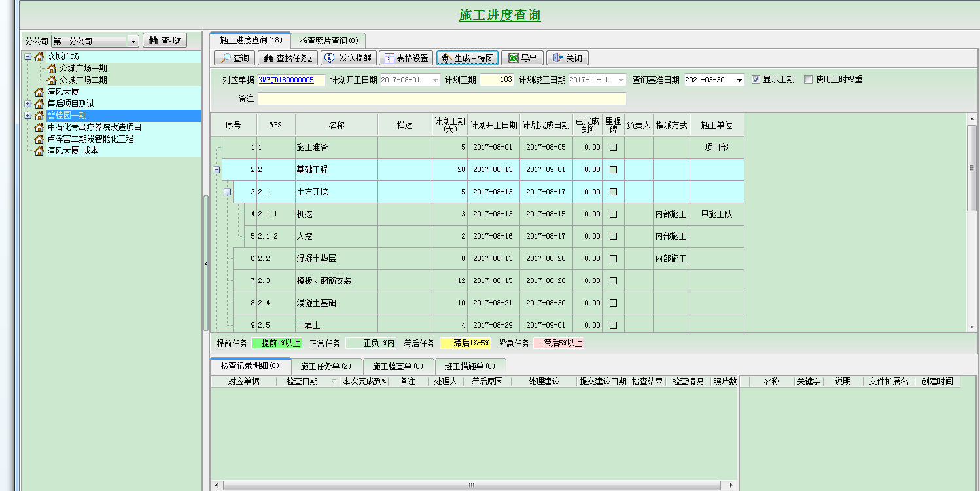This screenshot has width=980, height=491.
Task: Click the yellow 滞后1%-5% legend swatch
Action: [x=465, y=343]
